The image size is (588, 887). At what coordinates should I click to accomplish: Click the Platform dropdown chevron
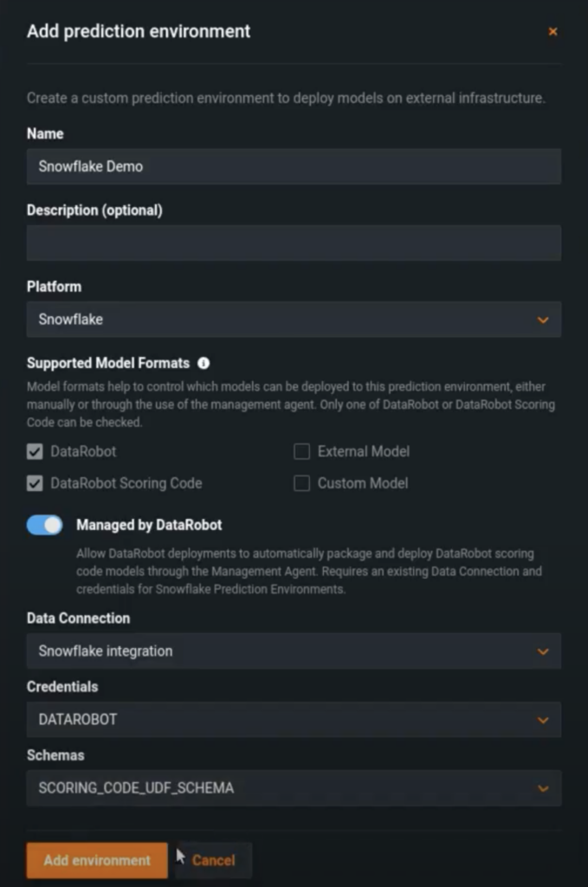click(x=543, y=319)
